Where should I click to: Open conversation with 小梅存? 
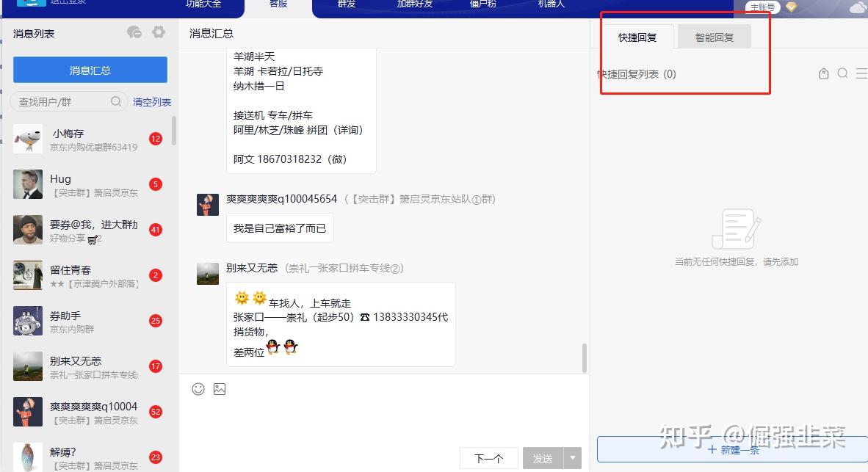(x=89, y=138)
